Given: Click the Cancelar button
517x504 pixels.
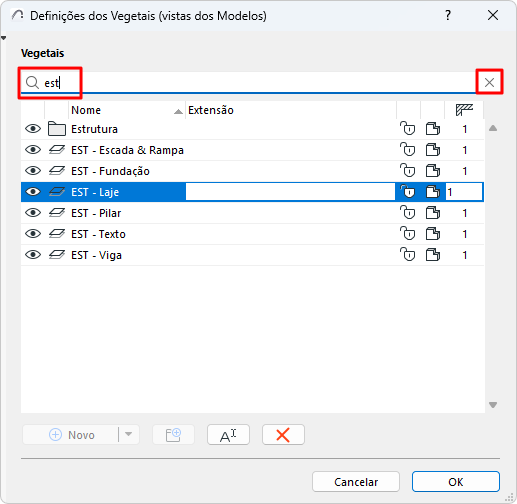Looking at the screenshot, I should pyautogui.click(x=356, y=482).
